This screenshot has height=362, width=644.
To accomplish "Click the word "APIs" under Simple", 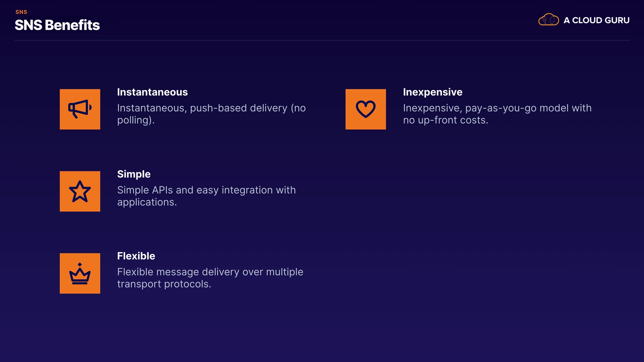I will tap(162, 190).
